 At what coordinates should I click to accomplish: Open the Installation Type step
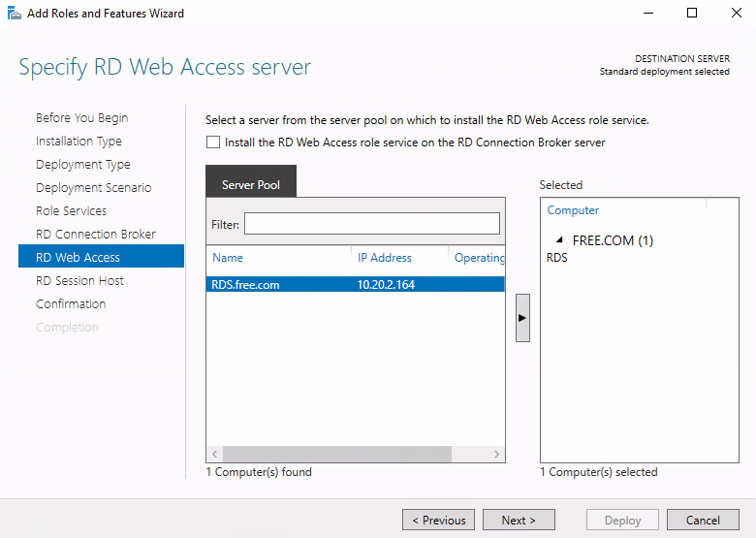(x=79, y=142)
